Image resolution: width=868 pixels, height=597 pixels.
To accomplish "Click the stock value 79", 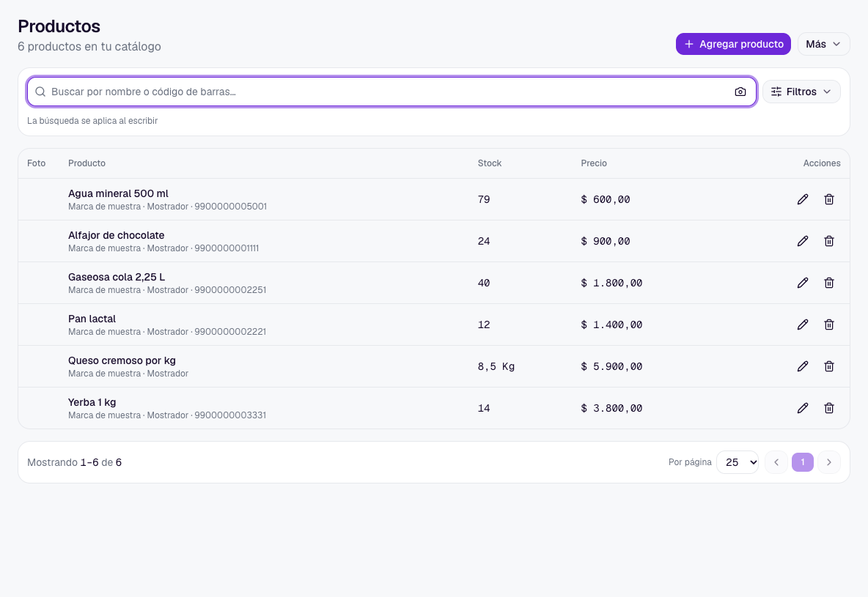I will pos(484,199).
